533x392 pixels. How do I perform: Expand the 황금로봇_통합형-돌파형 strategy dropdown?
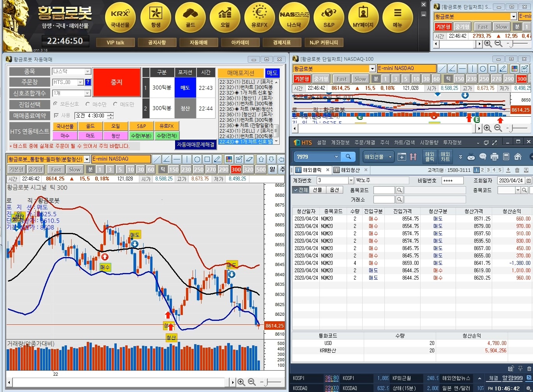click(87, 159)
